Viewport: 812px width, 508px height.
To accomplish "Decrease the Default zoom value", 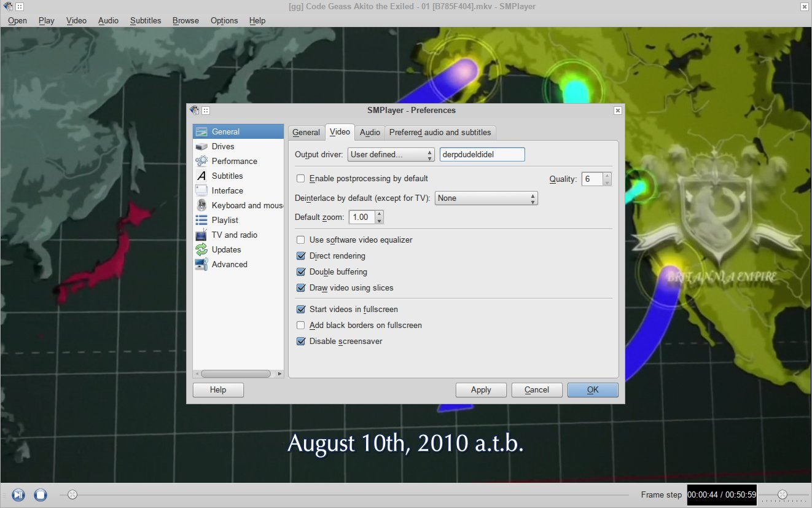I will click(x=379, y=221).
